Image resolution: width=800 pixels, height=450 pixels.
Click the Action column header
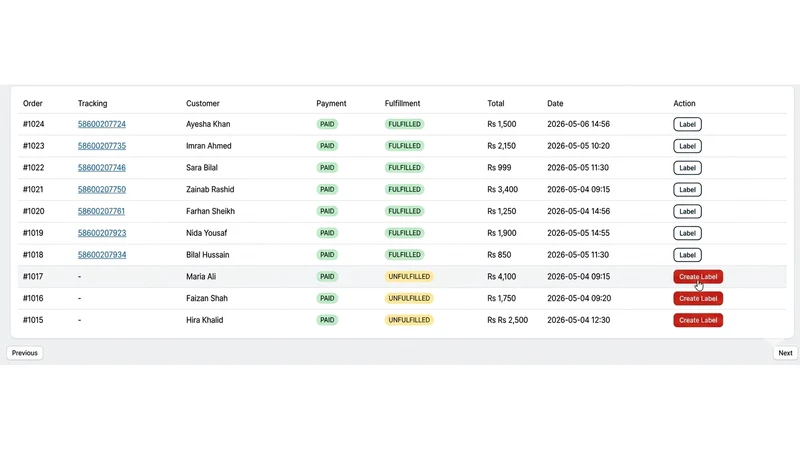pyautogui.click(x=684, y=104)
